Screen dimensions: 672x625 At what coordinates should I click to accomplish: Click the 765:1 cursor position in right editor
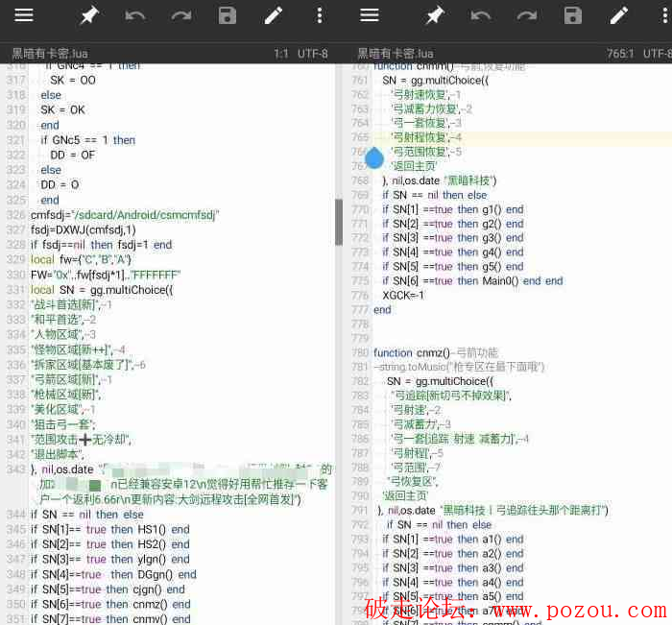620,54
